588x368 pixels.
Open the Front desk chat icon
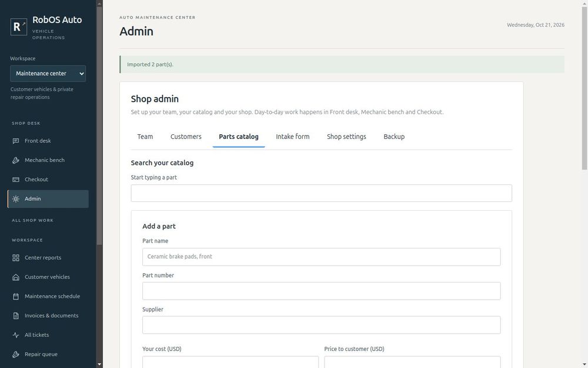pyautogui.click(x=16, y=141)
